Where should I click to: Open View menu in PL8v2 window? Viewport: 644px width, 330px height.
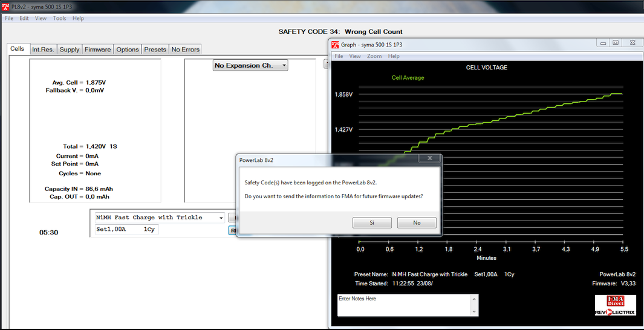[x=41, y=18]
